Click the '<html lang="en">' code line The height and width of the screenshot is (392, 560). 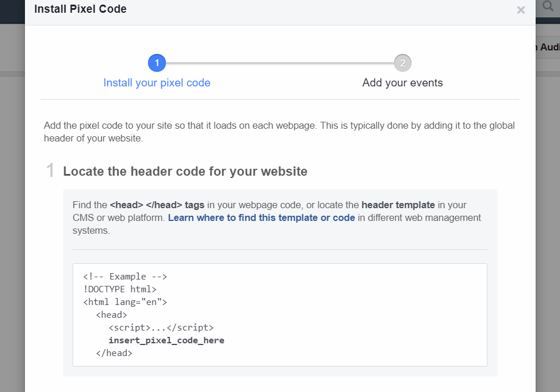[x=125, y=302]
